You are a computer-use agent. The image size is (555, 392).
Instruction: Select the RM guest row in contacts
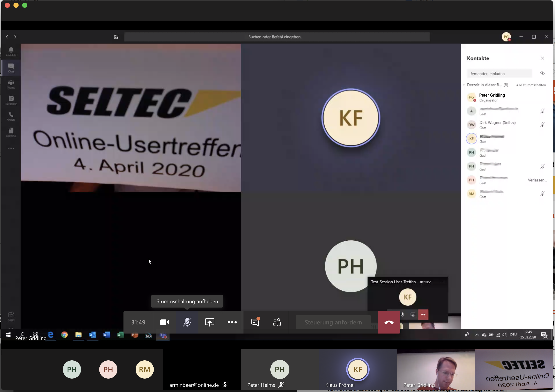click(x=506, y=194)
